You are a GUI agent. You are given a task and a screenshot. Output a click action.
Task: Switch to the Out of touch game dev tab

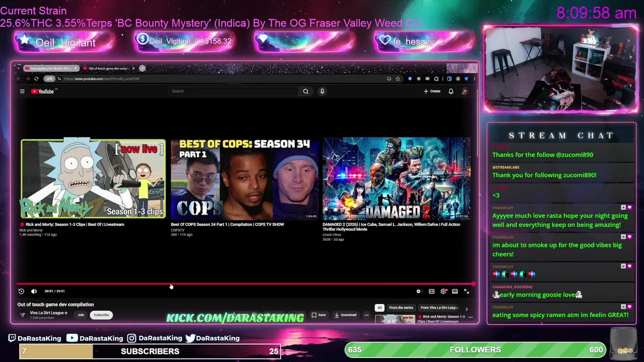click(x=109, y=68)
